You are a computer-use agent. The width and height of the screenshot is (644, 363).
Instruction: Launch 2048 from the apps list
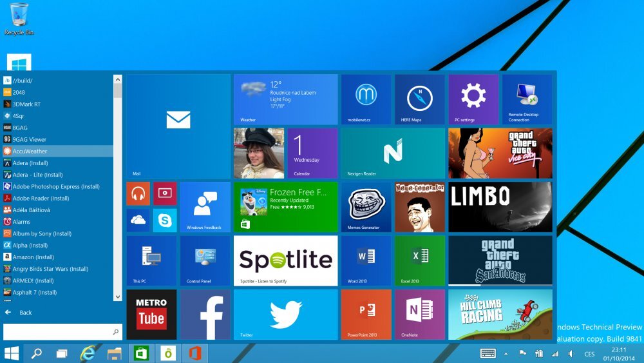click(57, 92)
